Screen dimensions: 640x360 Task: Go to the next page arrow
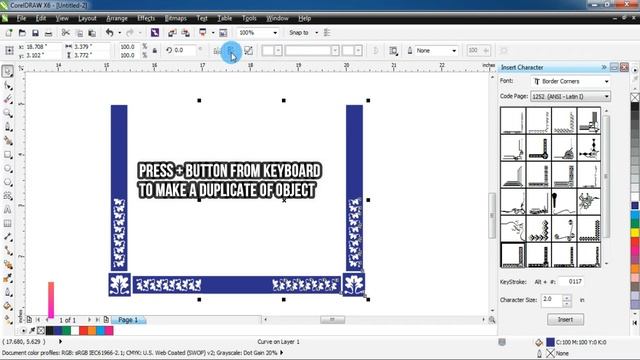click(x=89, y=320)
